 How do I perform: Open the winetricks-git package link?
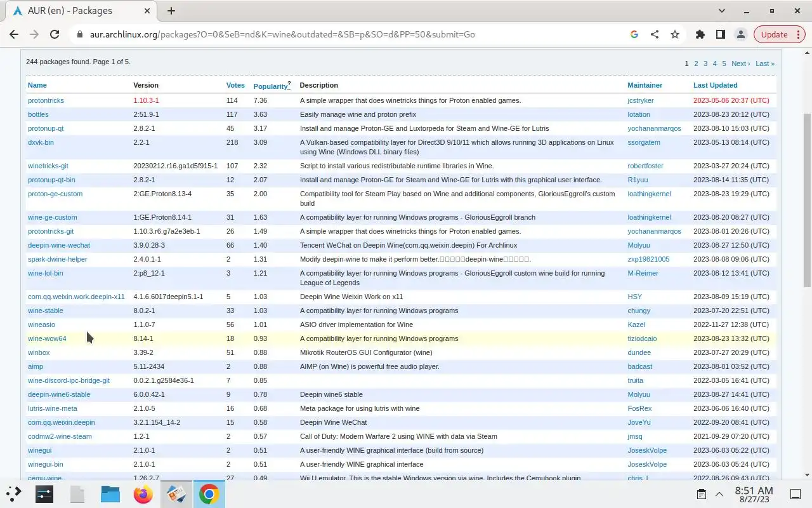coord(48,166)
